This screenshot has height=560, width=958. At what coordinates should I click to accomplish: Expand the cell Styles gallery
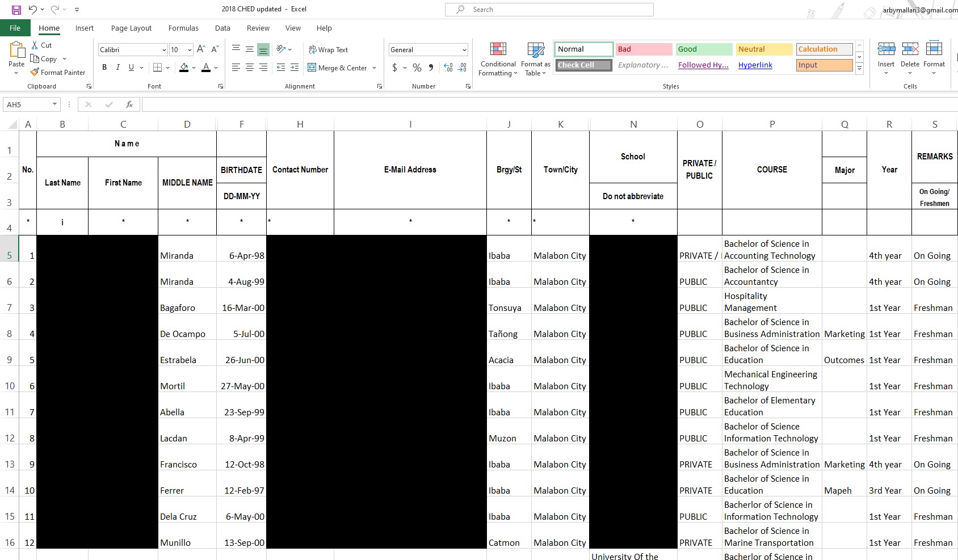(x=860, y=69)
